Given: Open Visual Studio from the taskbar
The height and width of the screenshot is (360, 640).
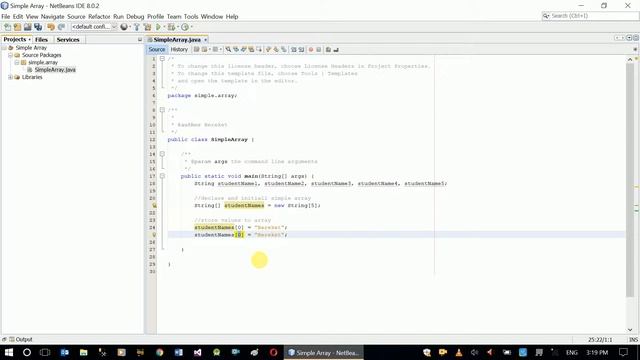Looking at the screenshot, I should pos(198,352).
